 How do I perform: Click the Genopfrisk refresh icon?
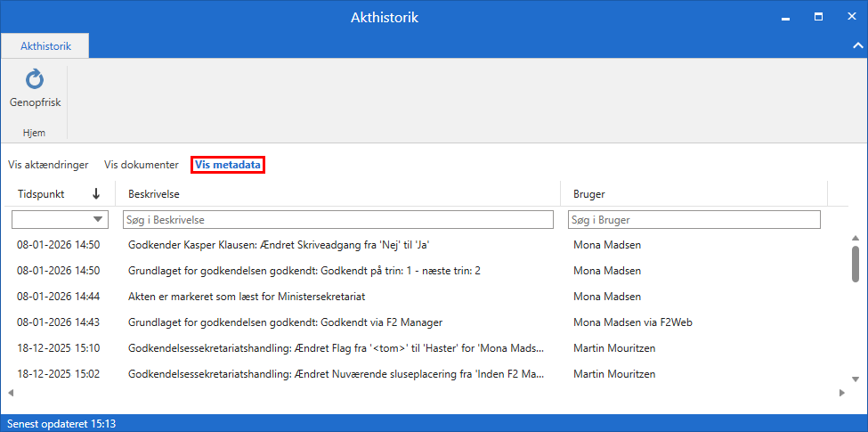coord(35,79)
